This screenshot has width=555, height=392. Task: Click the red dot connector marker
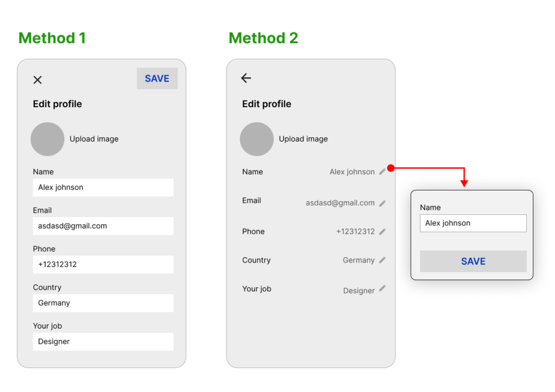coord(391,168)
